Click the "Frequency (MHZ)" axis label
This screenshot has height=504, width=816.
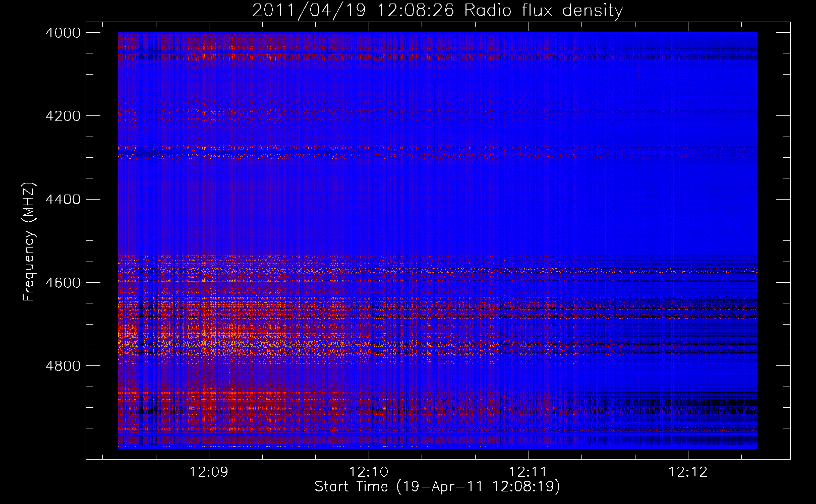tap(29, 242)
